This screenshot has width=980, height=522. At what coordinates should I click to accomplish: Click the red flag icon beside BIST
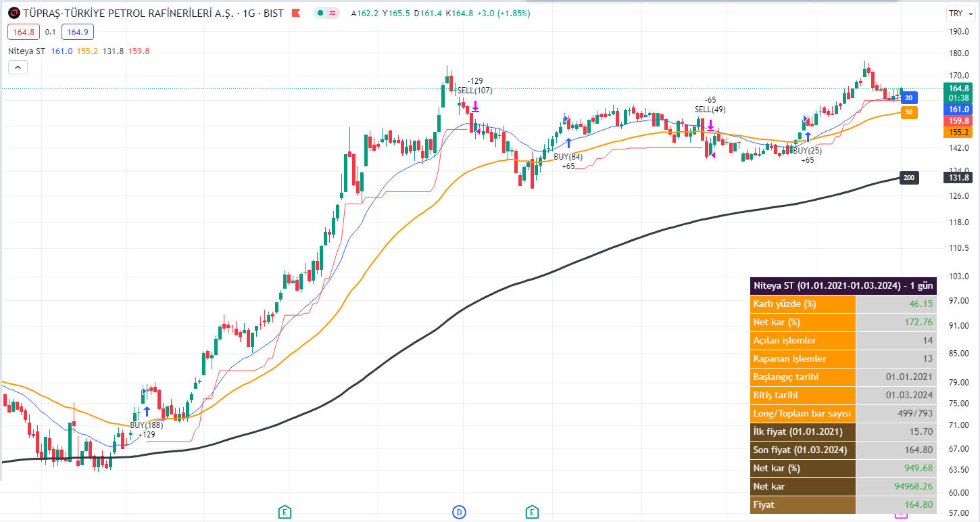295,14
